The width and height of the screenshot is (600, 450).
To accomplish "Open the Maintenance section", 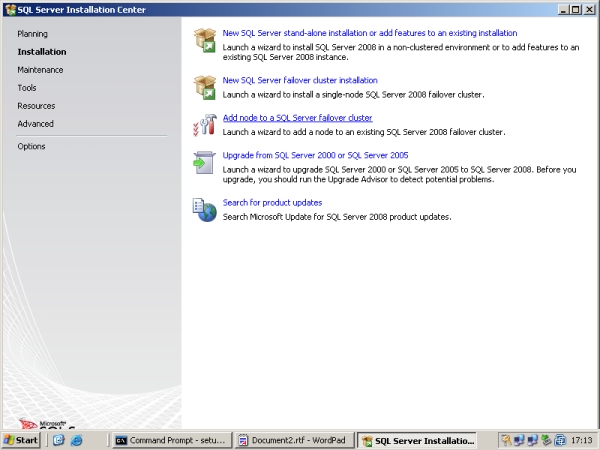I will [x=40, y=70].
